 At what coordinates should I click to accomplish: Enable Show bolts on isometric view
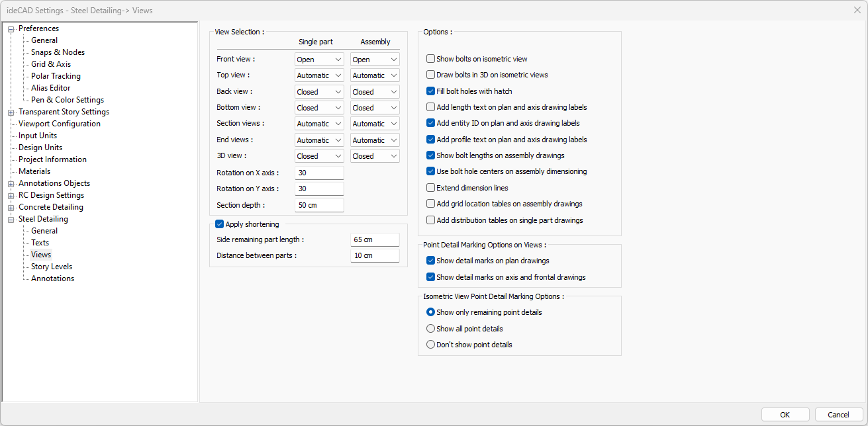click(431, 59)
